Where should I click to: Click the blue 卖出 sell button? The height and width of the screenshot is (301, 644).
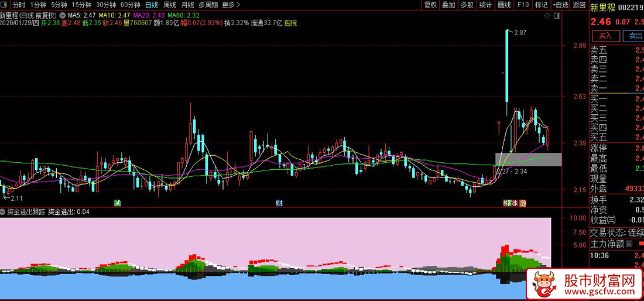coord(633,36)
